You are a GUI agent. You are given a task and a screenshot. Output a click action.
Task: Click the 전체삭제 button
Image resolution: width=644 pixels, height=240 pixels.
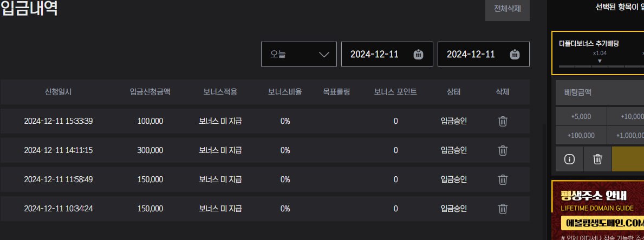(507, 9)
